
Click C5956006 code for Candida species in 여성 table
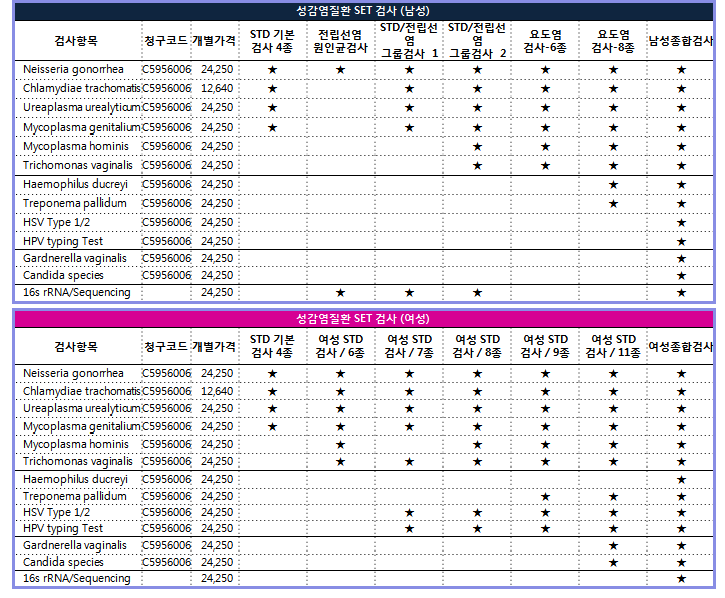tap(166, 562)
